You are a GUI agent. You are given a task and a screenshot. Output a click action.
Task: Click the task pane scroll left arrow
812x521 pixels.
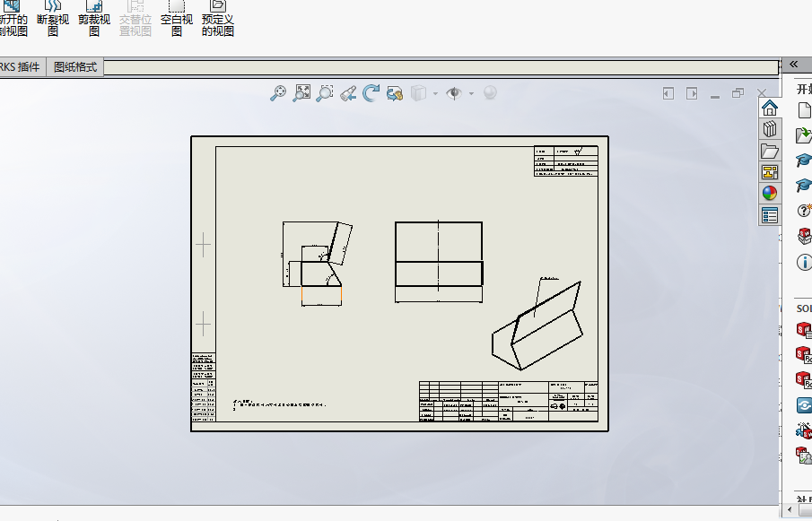(x=790, y=509)
